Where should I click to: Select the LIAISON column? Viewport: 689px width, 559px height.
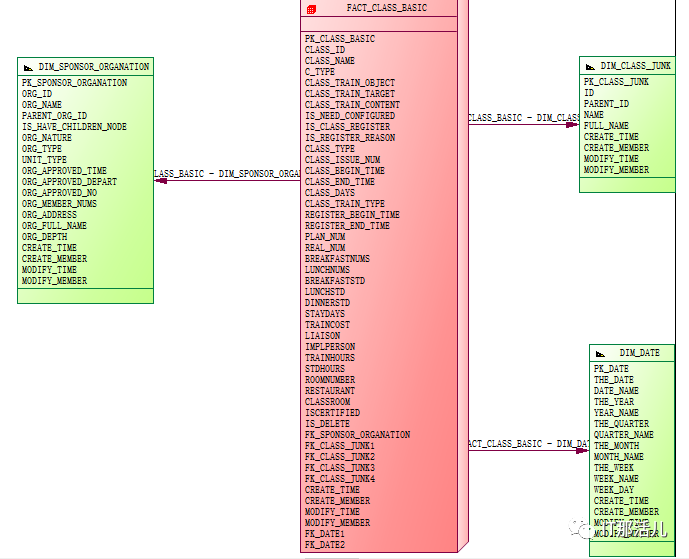click(323, 336)
